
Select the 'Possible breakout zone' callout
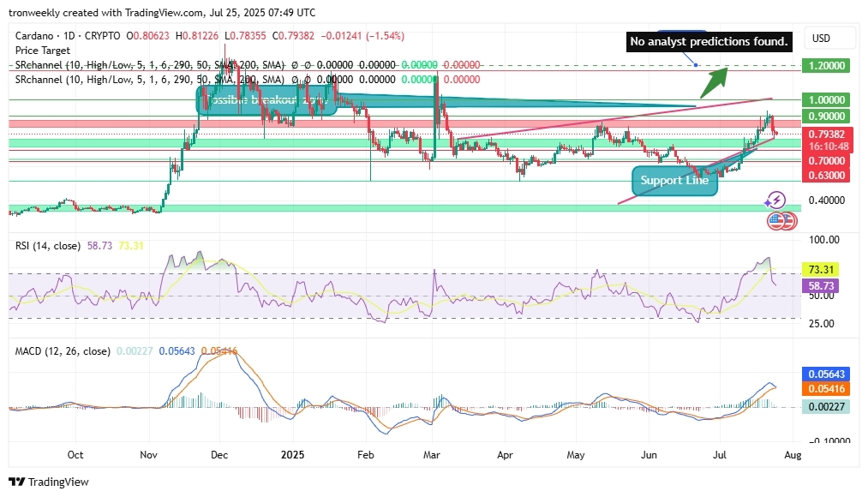tap(264, 100)
